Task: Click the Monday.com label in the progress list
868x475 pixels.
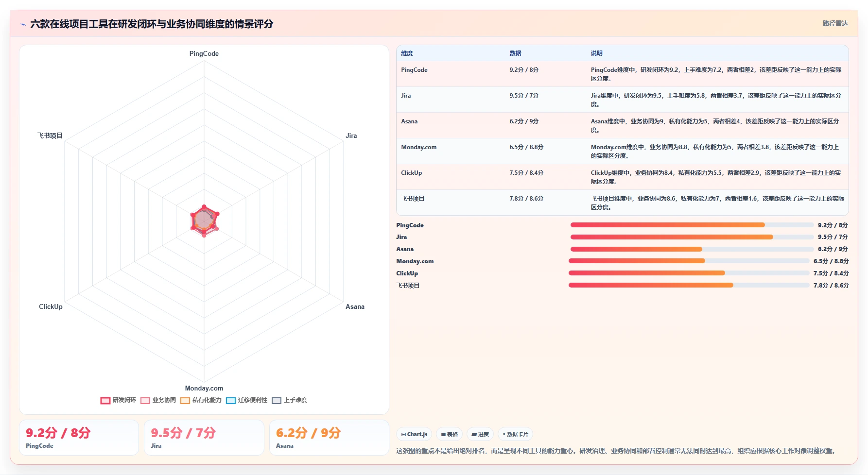Action: point(415,261)
